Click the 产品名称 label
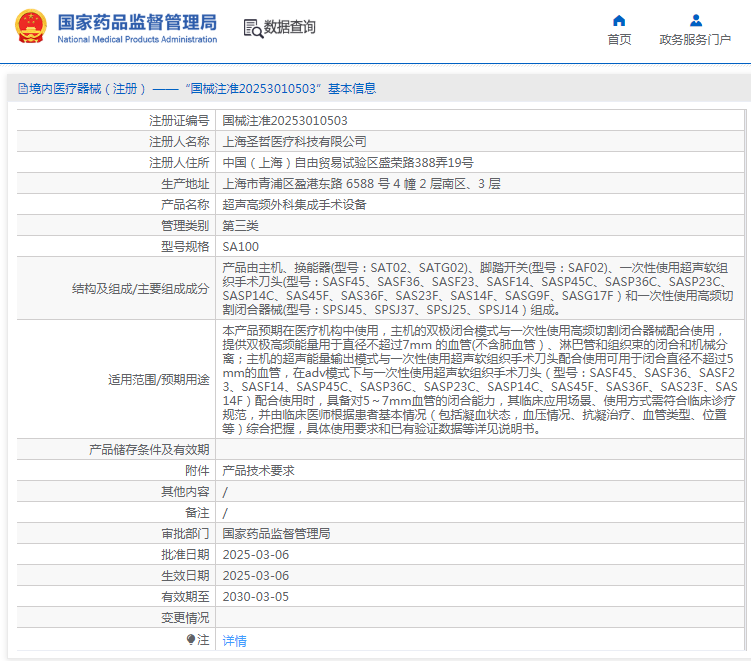This screenshot has height=661, width=751. pyautogui.click(x=185, y=205)
